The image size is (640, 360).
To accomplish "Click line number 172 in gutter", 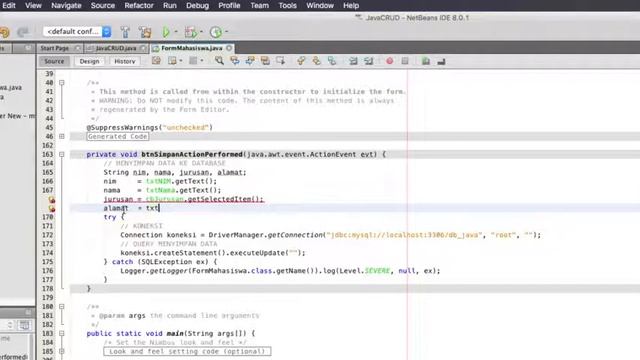I will coord(47,235).
